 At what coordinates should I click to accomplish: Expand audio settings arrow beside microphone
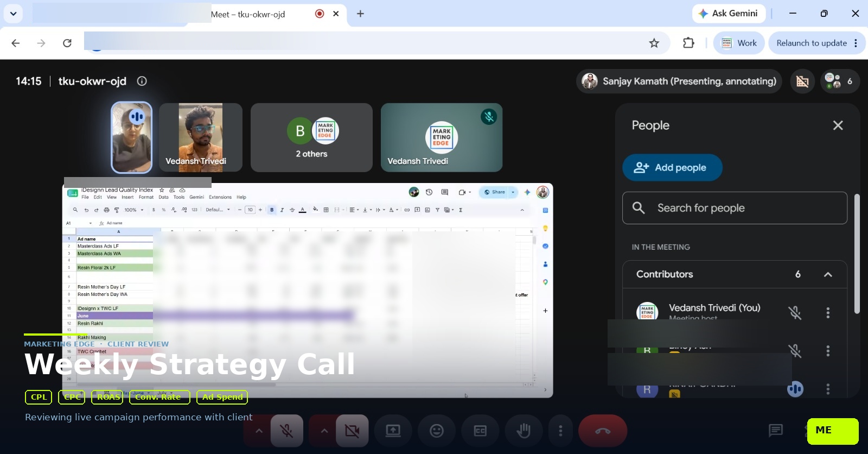(259, 431)
